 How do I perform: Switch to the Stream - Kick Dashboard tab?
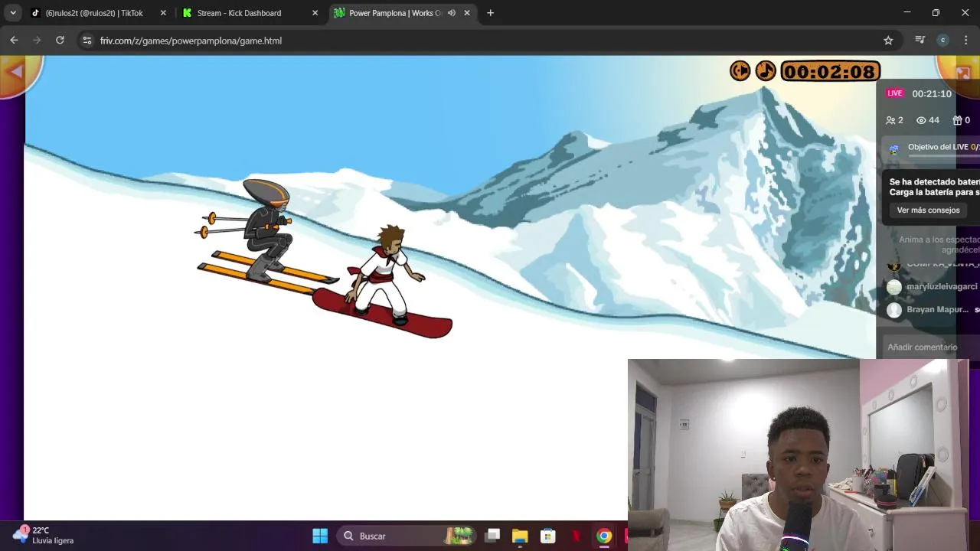click(x=239, y=13)
